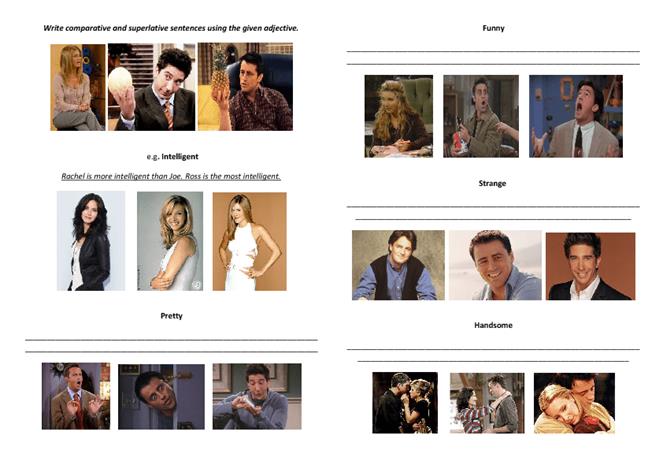
Task: Select portrait of dark-haired woman in black jacket
Action: coord(91,241)
